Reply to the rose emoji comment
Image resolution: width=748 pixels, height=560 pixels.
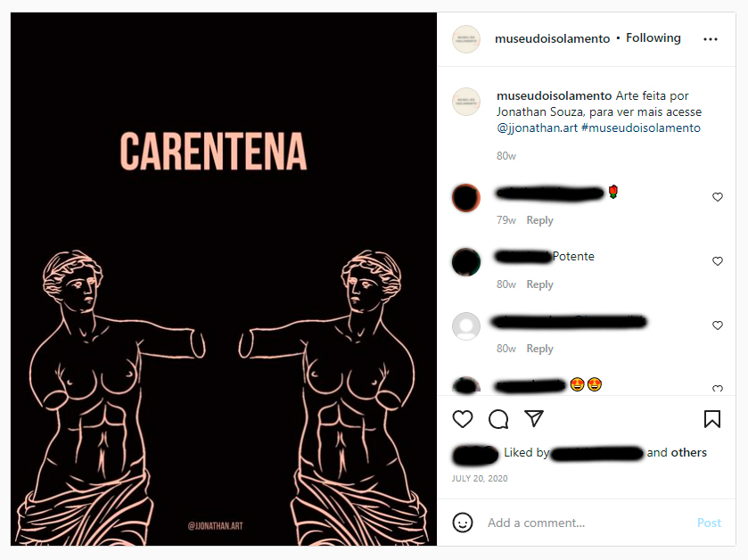539,220
